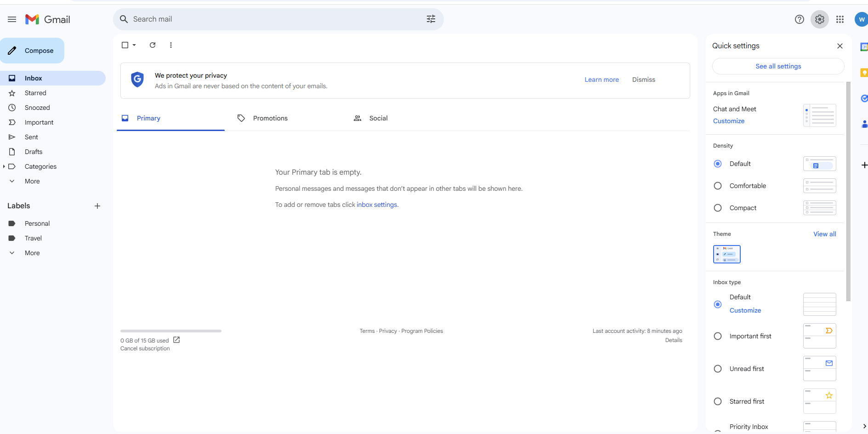Refresh the inbox with the reload icon
Viewport: 868px width, 434px height.
pos(153,45)
